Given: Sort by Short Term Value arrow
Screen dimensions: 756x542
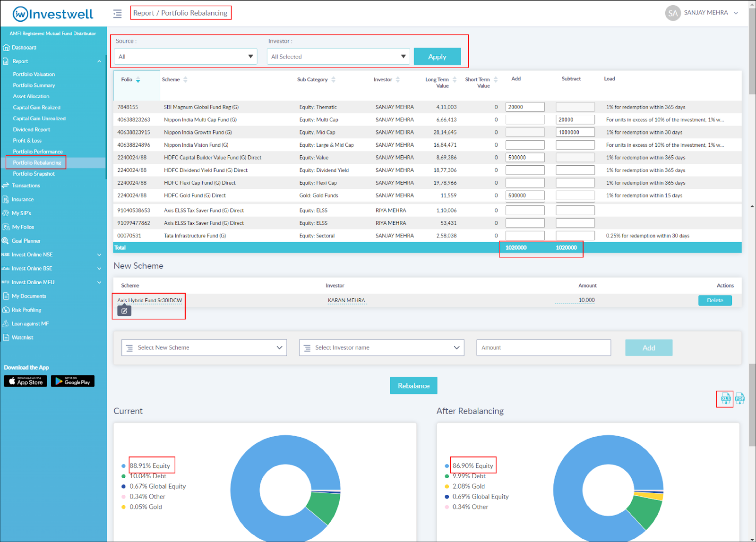Looking at the screenshot, I should [496, 80].
